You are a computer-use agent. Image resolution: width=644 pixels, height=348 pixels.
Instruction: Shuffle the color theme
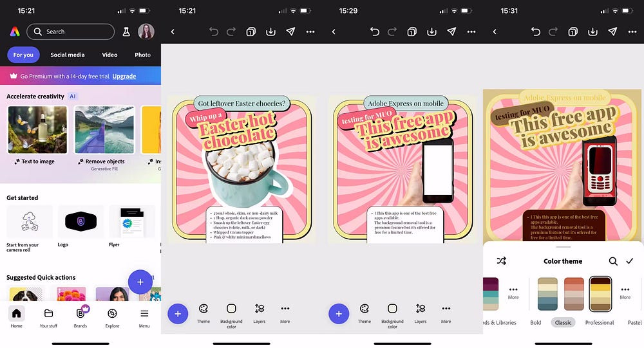[502, 261]
